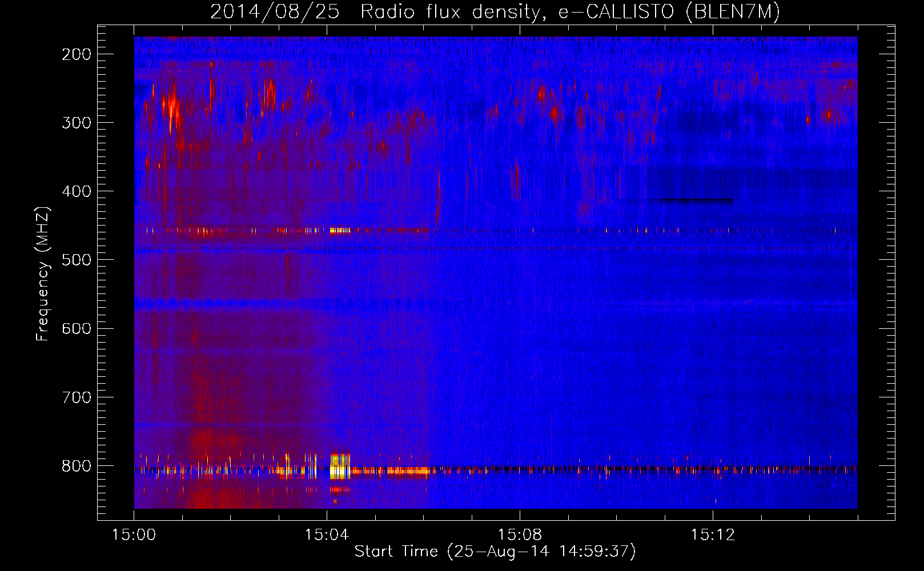
Task: Click the 600 frequency tick label
Action: pos(77,328)
